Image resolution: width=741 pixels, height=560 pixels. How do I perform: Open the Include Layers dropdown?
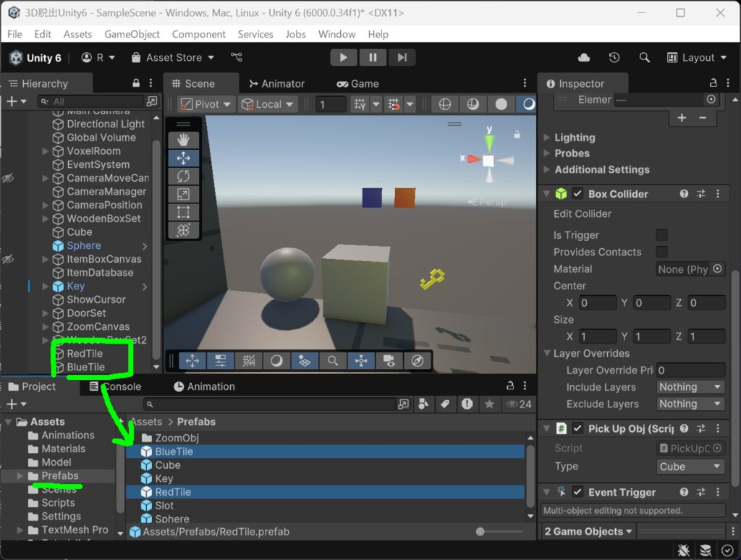(x=690, y=387)
